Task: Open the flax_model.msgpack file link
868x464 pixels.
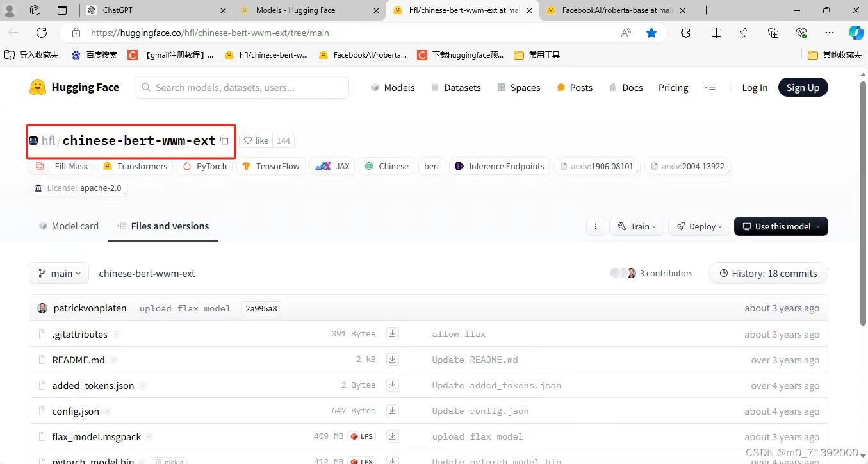Action: pos(97,436)
